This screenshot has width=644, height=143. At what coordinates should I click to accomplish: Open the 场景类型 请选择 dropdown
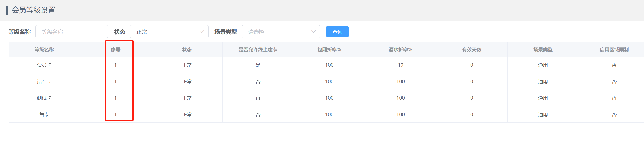coord(281,32)
